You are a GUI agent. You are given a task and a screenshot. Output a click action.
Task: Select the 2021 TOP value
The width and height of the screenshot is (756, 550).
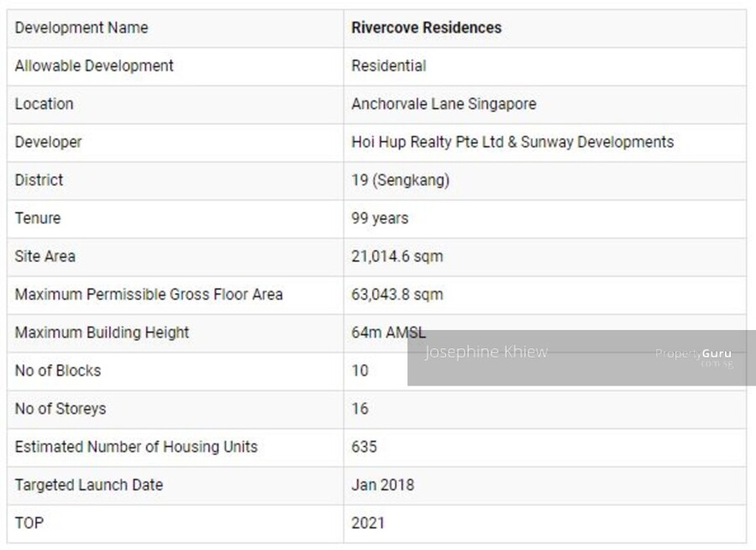[x=368, y=522]
